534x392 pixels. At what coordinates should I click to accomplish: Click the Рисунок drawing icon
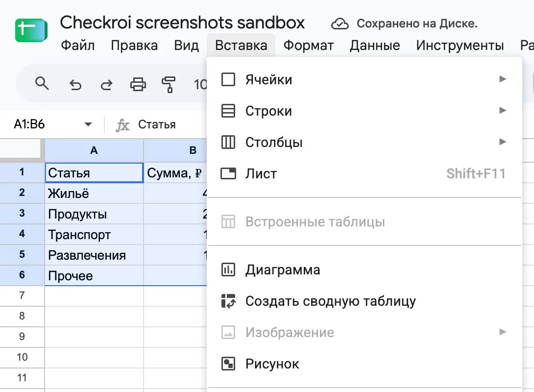pyautogui.click(x=228, y=364)
